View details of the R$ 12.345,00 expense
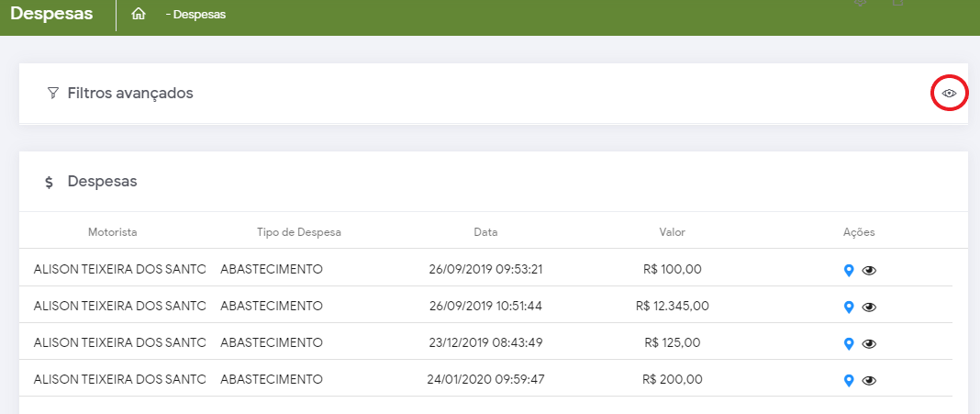 870,307
